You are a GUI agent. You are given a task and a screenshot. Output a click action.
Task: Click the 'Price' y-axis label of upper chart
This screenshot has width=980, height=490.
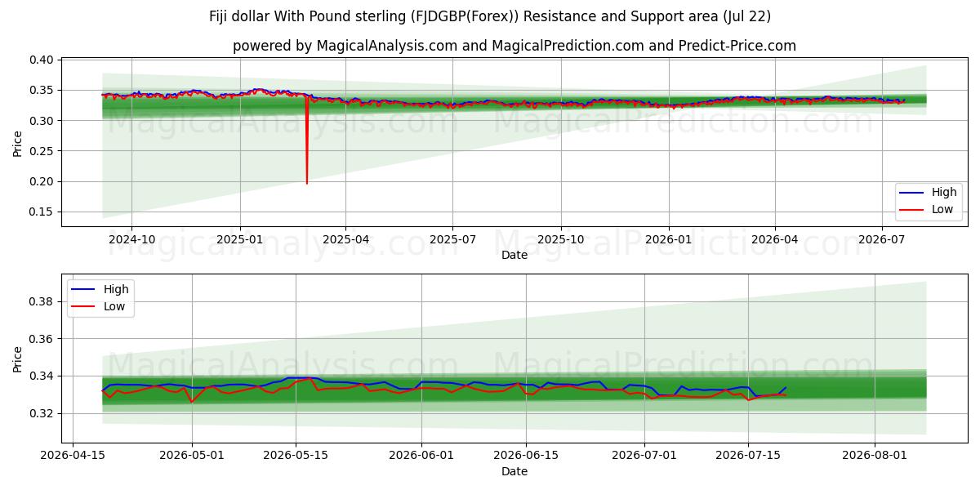18,143
